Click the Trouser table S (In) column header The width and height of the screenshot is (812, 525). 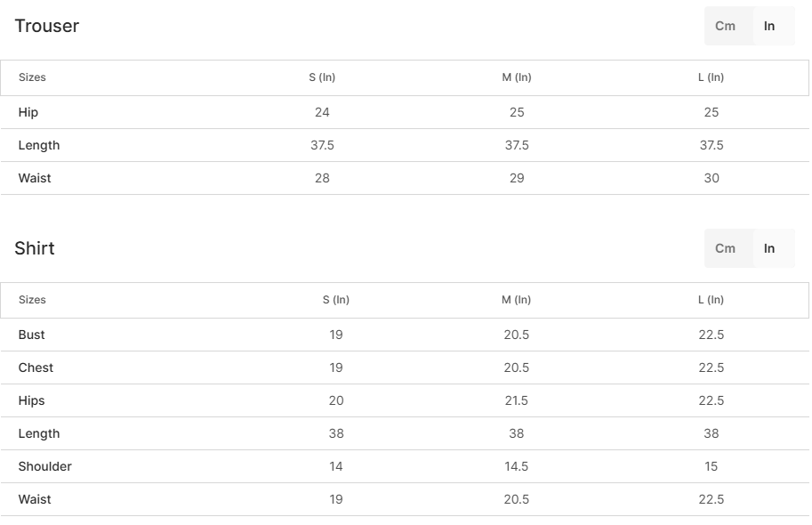pos(322,77)
